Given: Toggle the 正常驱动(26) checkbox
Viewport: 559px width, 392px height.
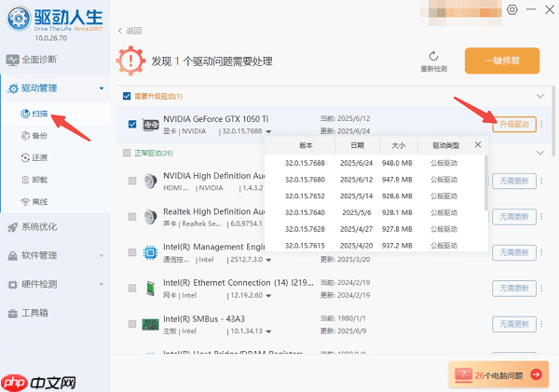Looking at the screenshot, I should [x=127, y=153].
